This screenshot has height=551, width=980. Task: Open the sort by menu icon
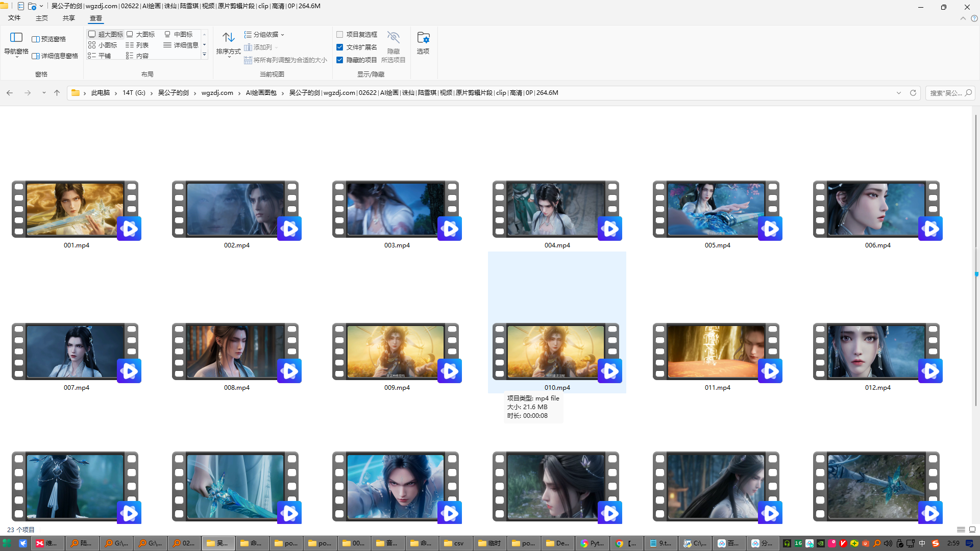pos(228,38)
